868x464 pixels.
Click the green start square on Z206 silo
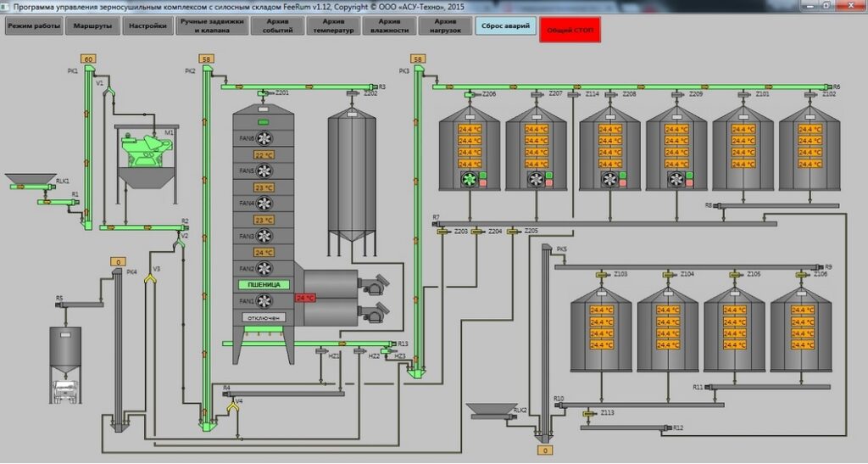[x=482, y=176]
